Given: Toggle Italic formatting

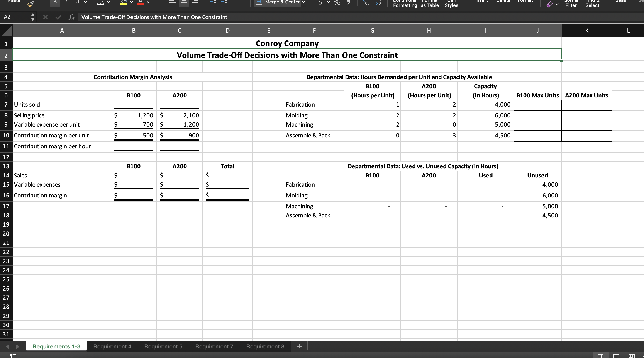Looking at the screenshot, I should tap(66, 2).
